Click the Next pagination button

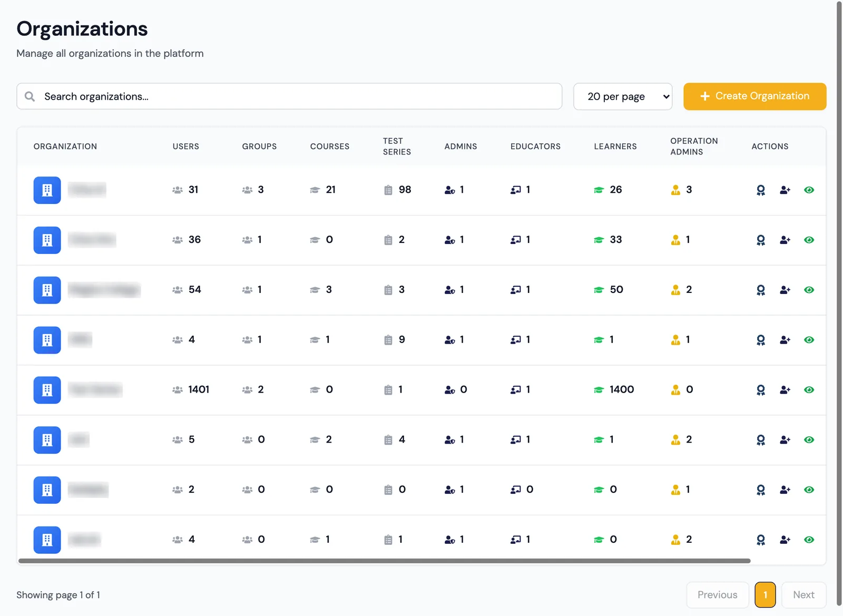point(803,595)
